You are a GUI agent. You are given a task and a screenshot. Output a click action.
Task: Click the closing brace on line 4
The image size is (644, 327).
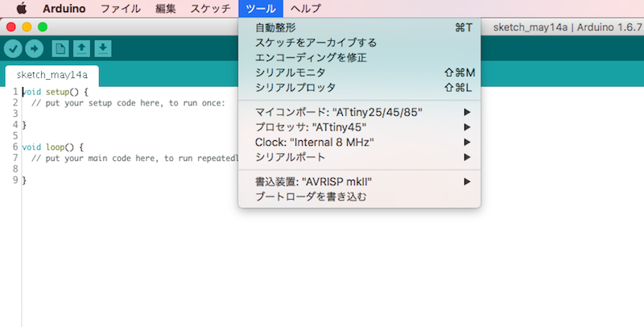[x=24, y=125]
